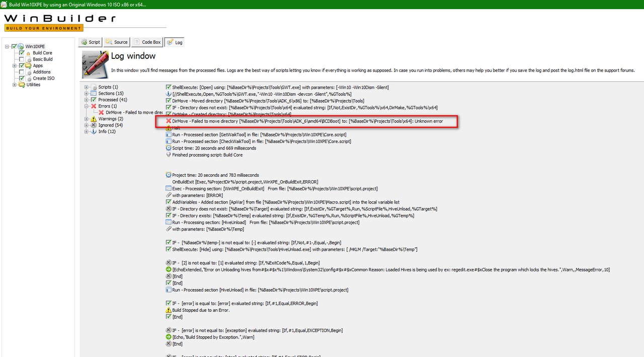The height and width of the screenshot is (357, 644).
Task: Select the Log tab
Action: (x=175, y=42)
